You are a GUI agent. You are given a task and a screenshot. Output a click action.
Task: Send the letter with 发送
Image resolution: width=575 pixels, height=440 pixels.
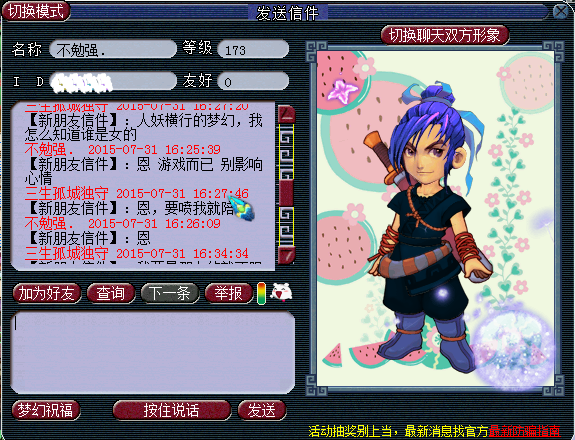pyautogui.click(x=262, y=410)
